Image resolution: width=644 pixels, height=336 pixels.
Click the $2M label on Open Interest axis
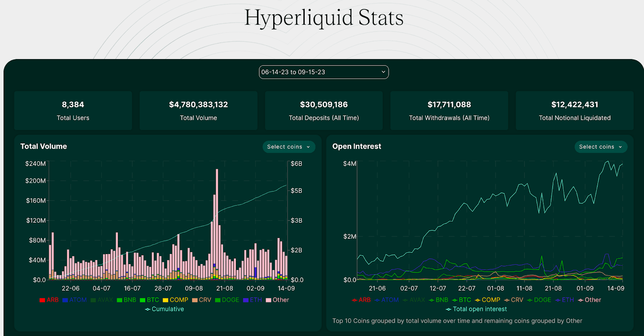[x=349, y=236]
